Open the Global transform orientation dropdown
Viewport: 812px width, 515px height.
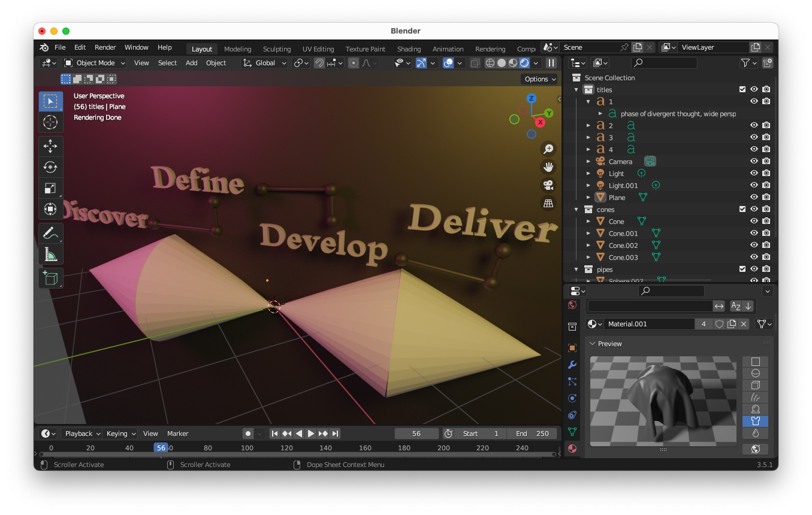pyautogui.click(x=265, y=63)
